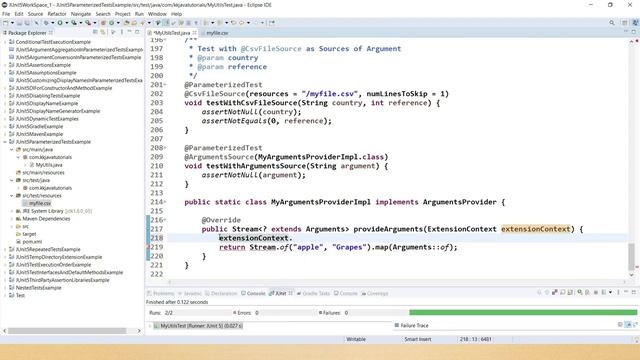
Task: Switch to the Declaration tab
Action: tap(221, 293)
